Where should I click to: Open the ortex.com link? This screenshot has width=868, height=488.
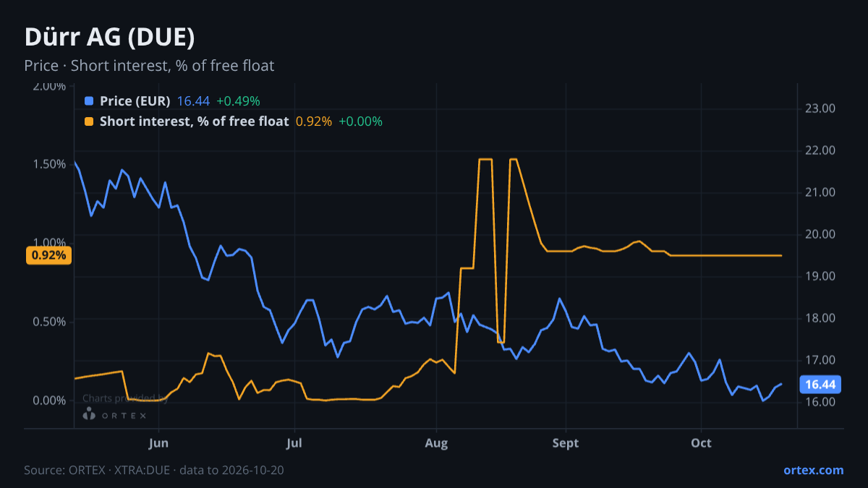point(814,470)
